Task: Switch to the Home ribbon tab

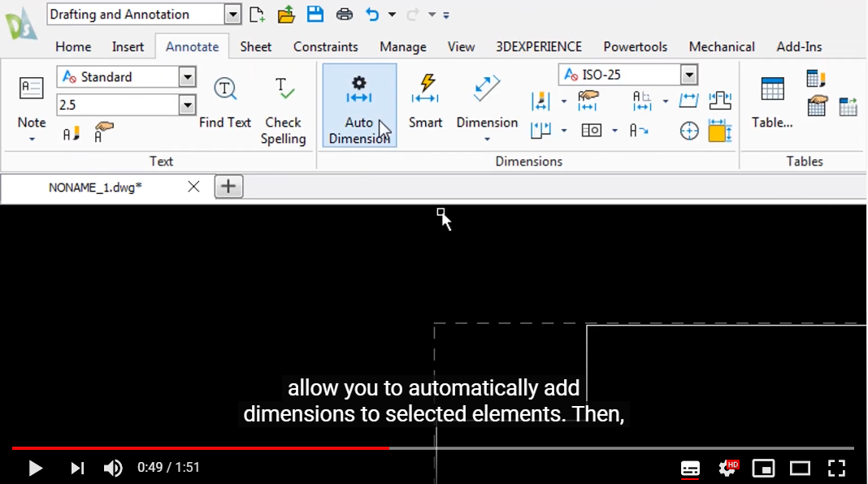Action: click(x=73, y=47)
